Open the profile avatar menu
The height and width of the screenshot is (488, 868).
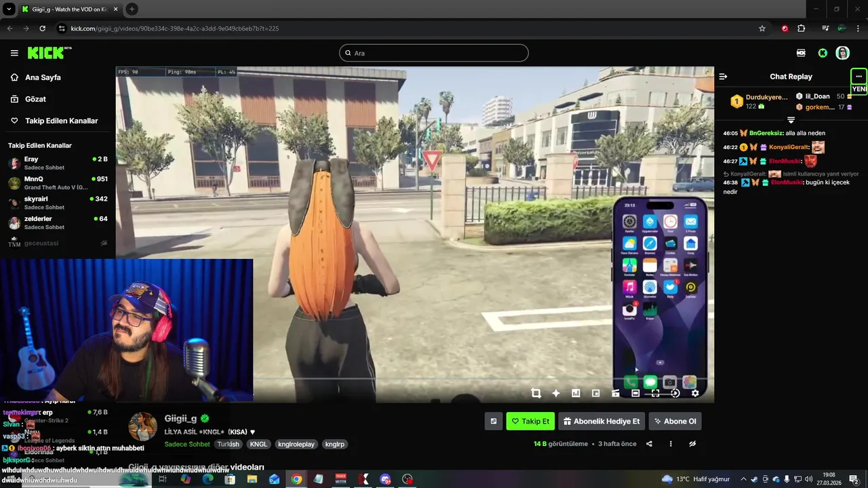click(842, 53)
